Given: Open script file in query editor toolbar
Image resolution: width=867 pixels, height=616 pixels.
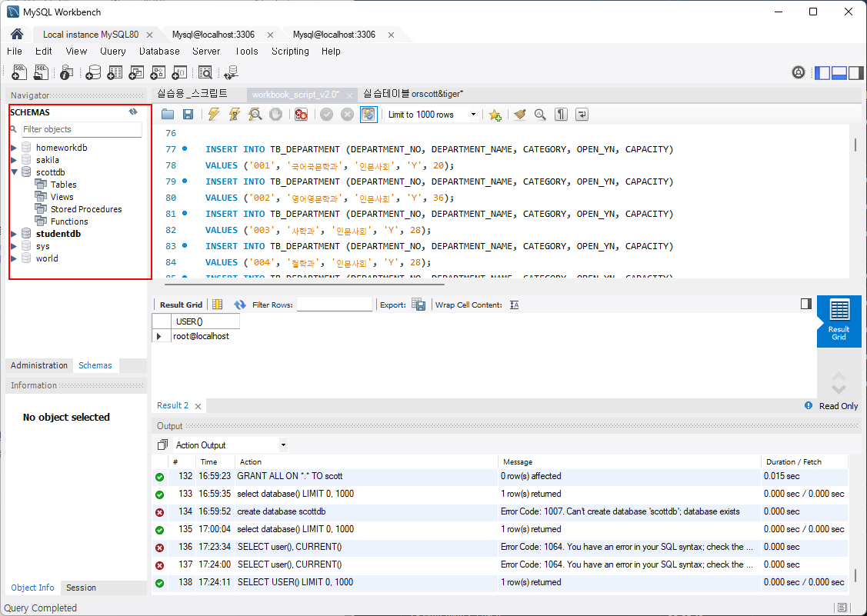Looking at the screenshot, I should [x=168, y=115].
